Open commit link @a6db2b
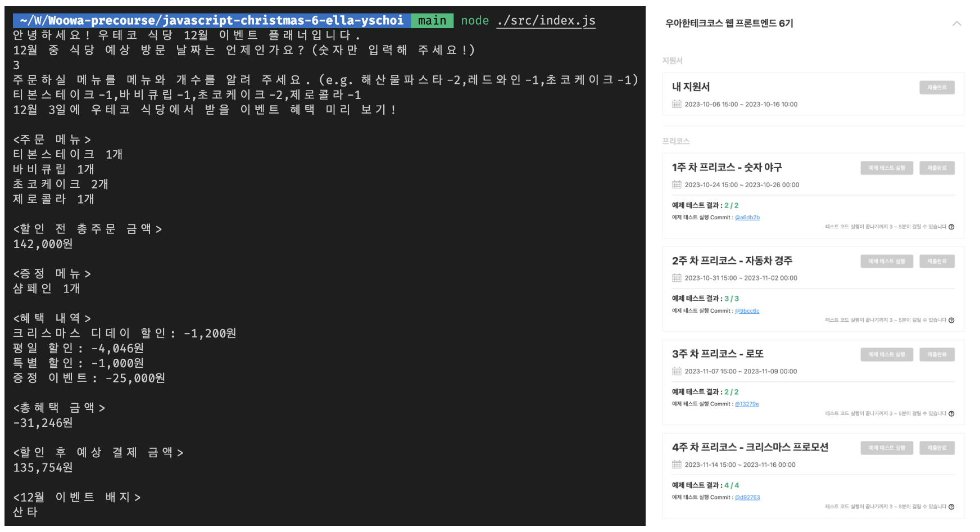This screenshot has width=980, height=532. [747, 218]
